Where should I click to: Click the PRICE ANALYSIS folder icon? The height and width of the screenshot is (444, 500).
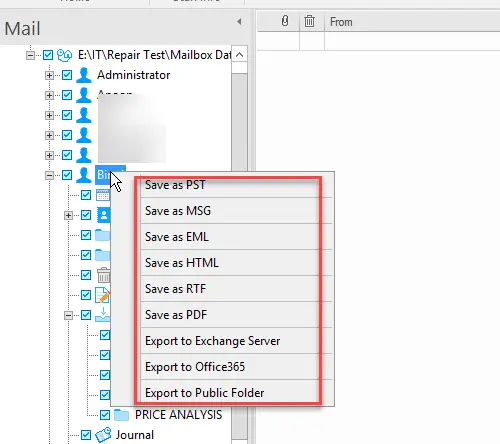point(121,415)
